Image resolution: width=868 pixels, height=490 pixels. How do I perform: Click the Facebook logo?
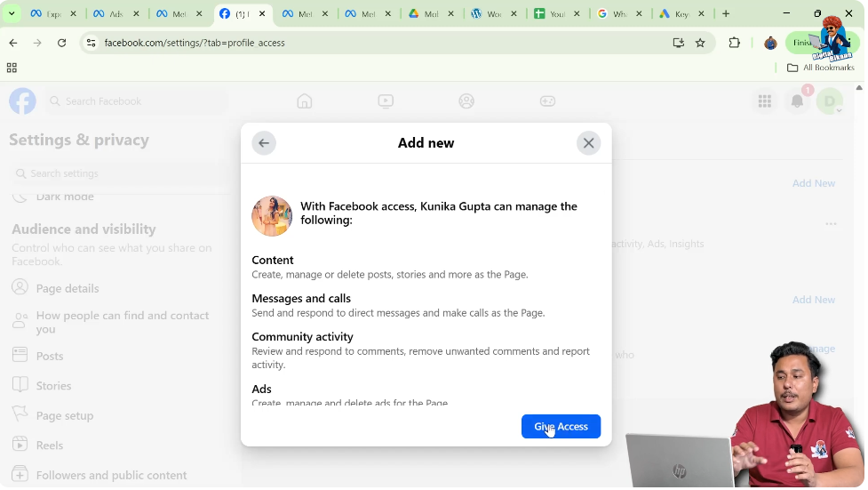pos(23,101)
